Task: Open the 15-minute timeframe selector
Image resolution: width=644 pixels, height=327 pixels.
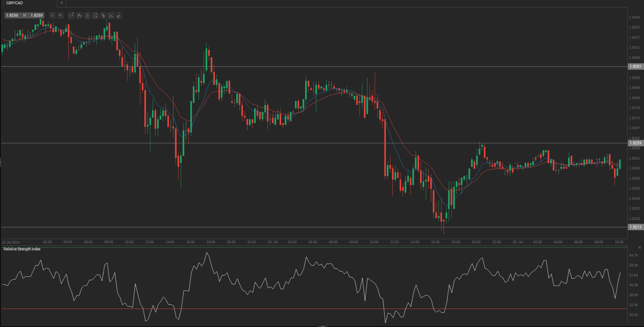Action: tap(71, 16)
